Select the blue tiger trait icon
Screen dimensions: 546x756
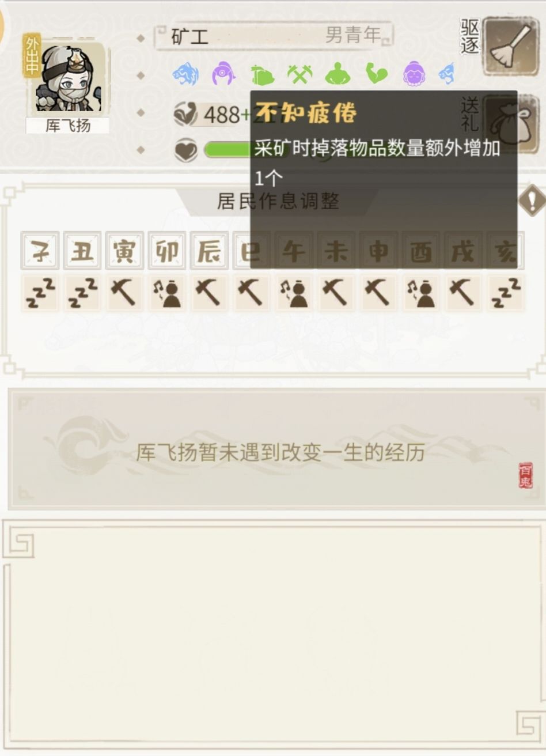click(x=185, y=74)
